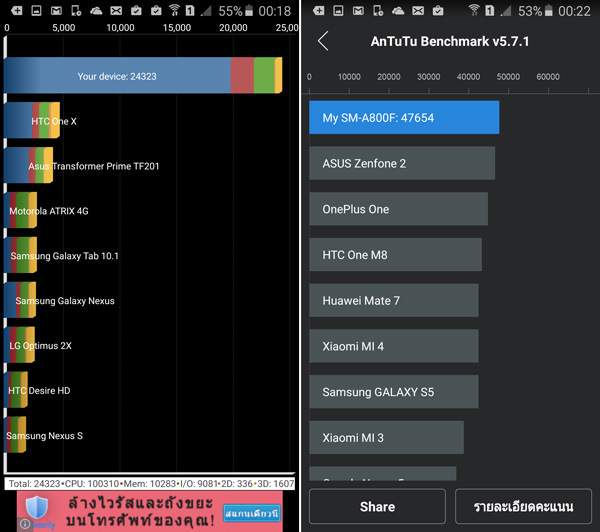Open the Thai antivirus ad banner text

point(140,512)
